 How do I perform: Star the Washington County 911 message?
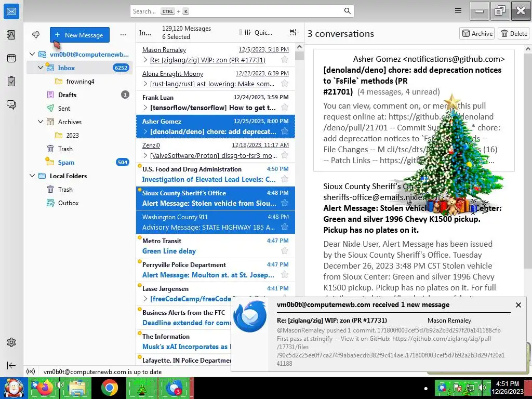(285, 227)
